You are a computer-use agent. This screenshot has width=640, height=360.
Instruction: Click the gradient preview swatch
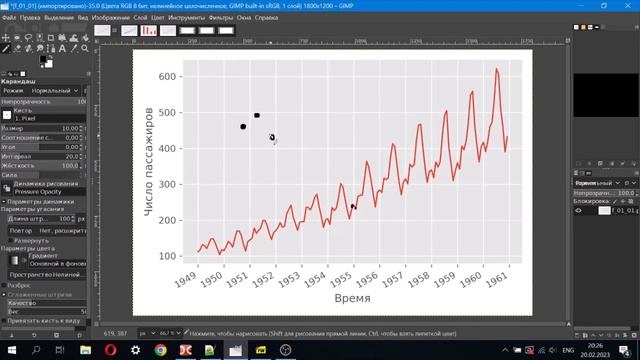14,260
